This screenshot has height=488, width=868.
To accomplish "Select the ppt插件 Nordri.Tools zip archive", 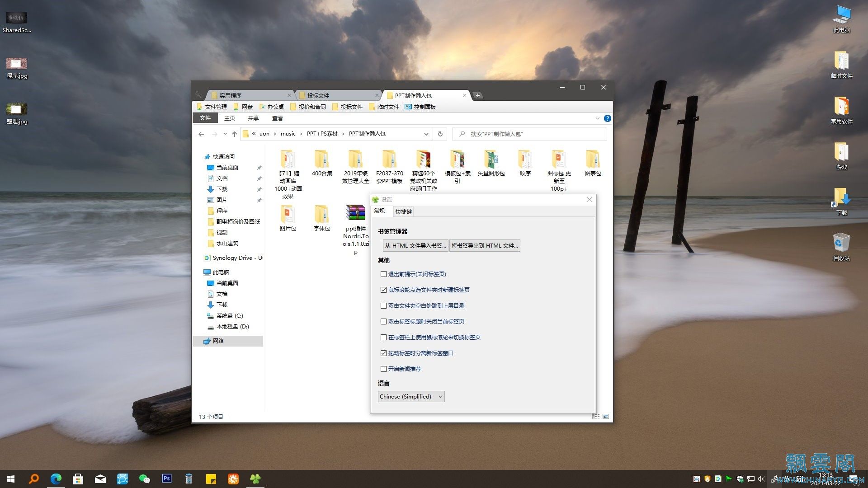I will tap(356, 230).
